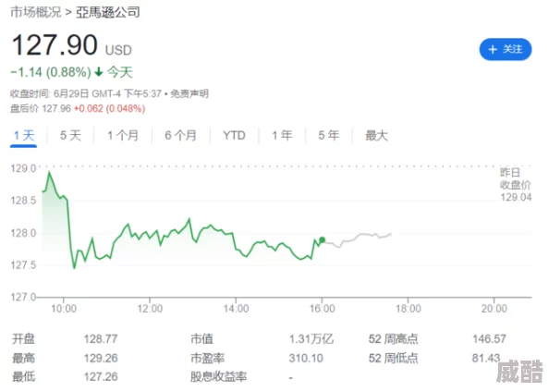Click the 129.0 price axis label
Image resolution: width=549 pixels, height=392 pixels.
[23, 168]
